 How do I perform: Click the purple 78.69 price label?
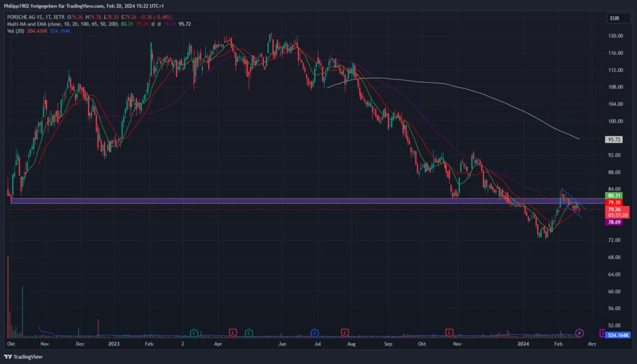[x=614, y=222]
